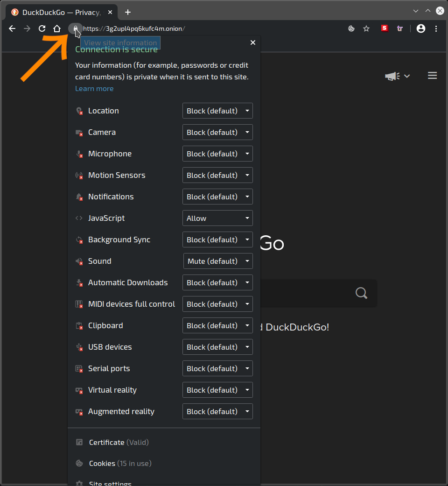This screenshot has width=448, height=486.
Task: Open the Location permission dropdown
Action: click(217, 111)
